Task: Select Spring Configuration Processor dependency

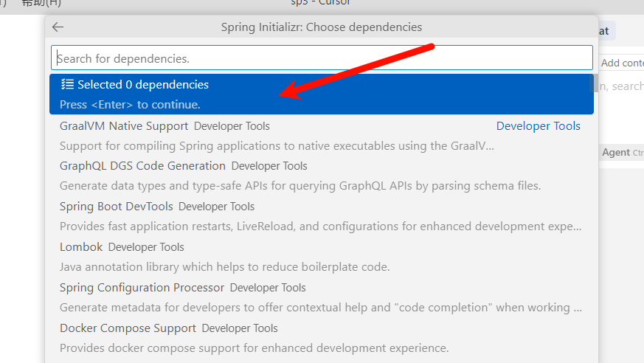Action: click(x=322, y=297)
